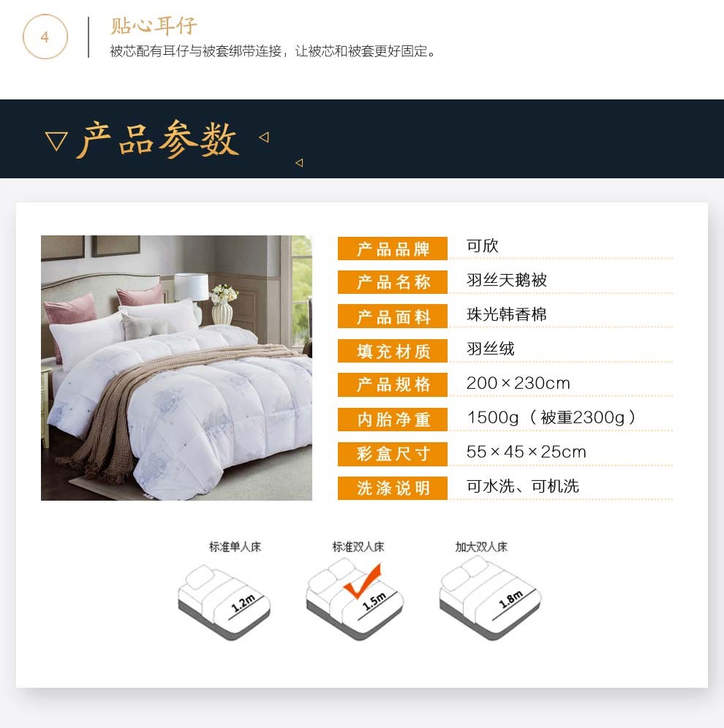
Task: Click the 贴心耳仔 heading text
Action: tap(154, 26)
